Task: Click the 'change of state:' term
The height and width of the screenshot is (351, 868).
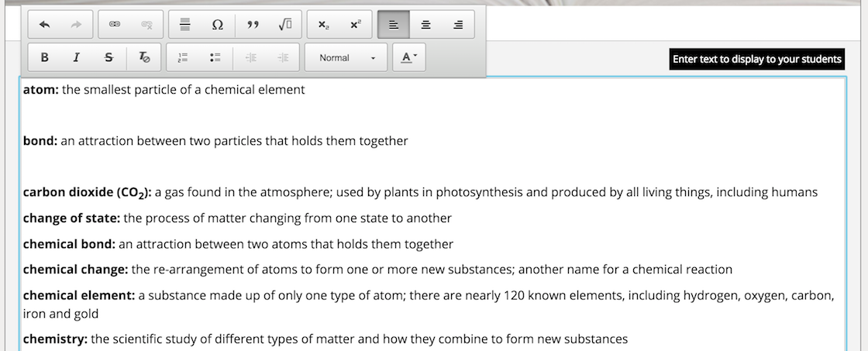Action: tap(71, 219)
